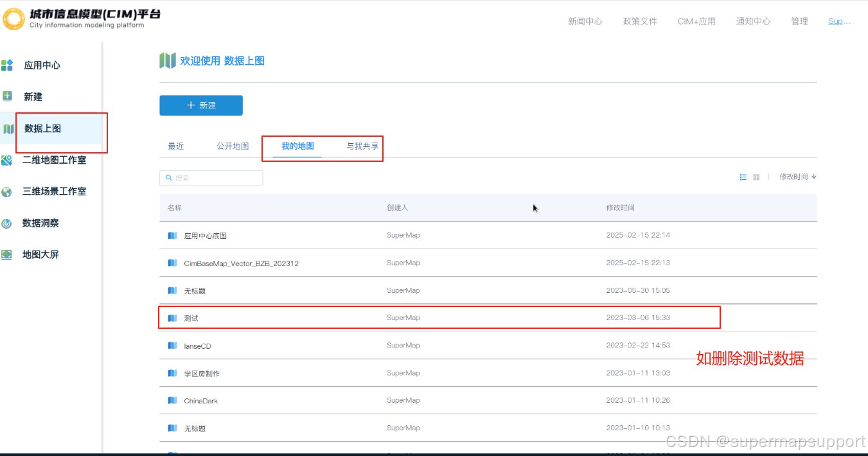The height and width of the screenshot is (456, 868).
Task: Click map icon beside 学区房制作
Action: 172,373
